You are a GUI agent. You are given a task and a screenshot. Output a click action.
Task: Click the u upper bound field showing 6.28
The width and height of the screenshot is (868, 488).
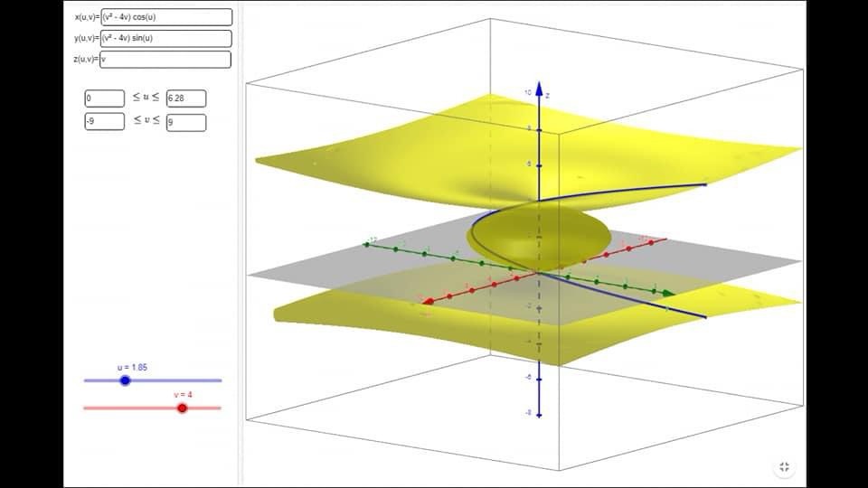point(185,99)
